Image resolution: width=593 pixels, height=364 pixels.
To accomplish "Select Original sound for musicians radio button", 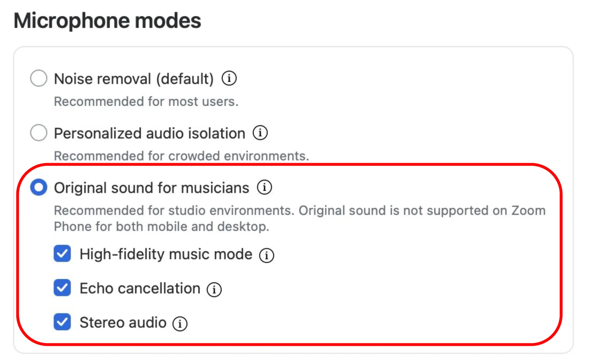I will click(39, 187).
